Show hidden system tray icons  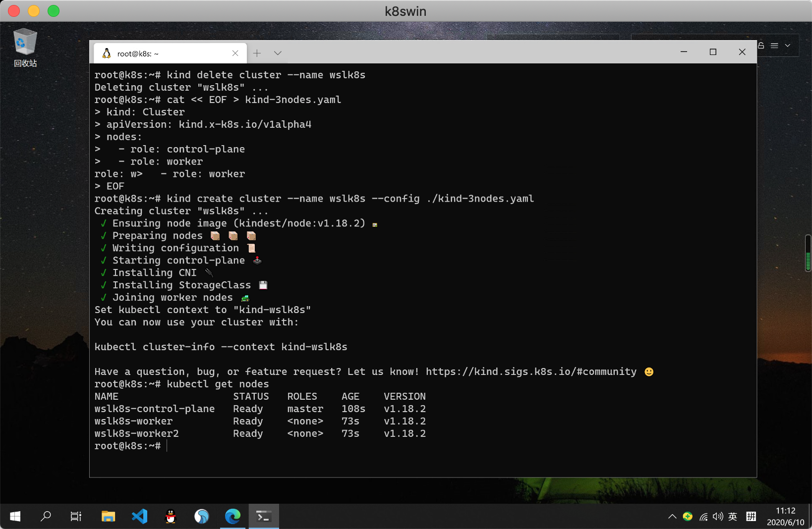tap(672, 517)
